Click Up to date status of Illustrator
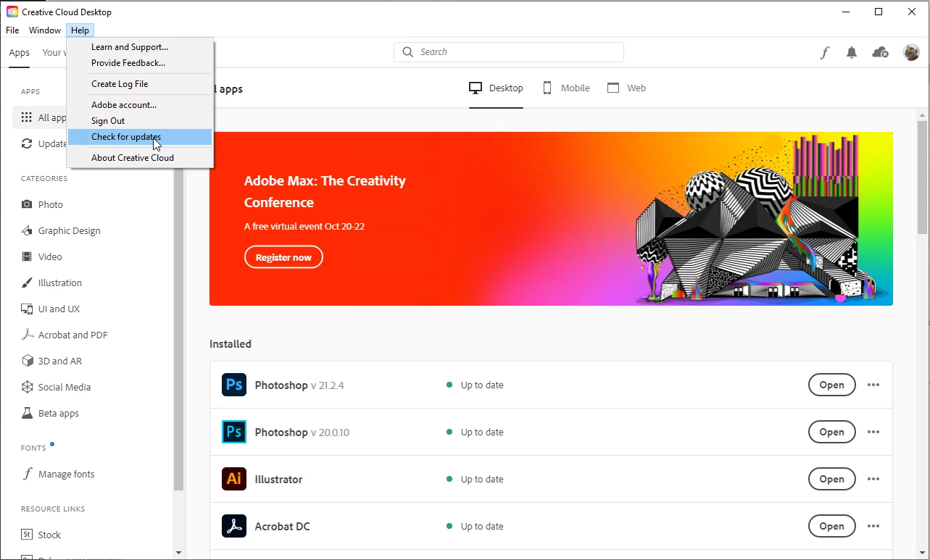Screen dimensions: 930x560 click(x=475, y=479)
